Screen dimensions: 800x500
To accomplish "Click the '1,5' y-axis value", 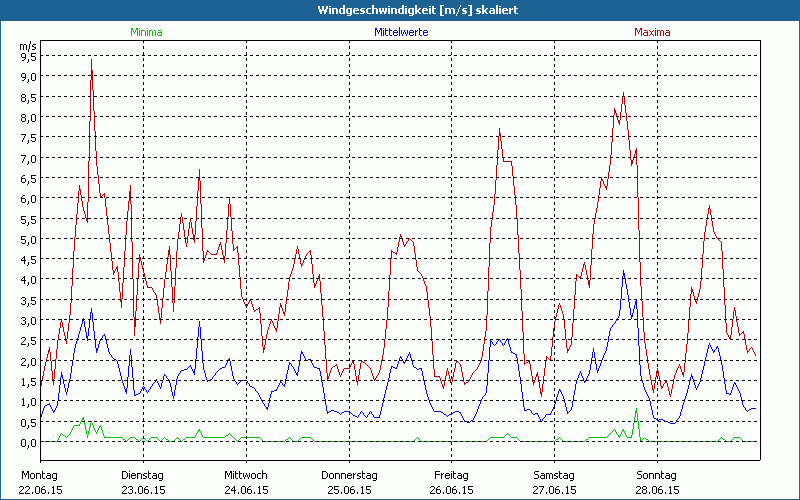I will (29, 381).
